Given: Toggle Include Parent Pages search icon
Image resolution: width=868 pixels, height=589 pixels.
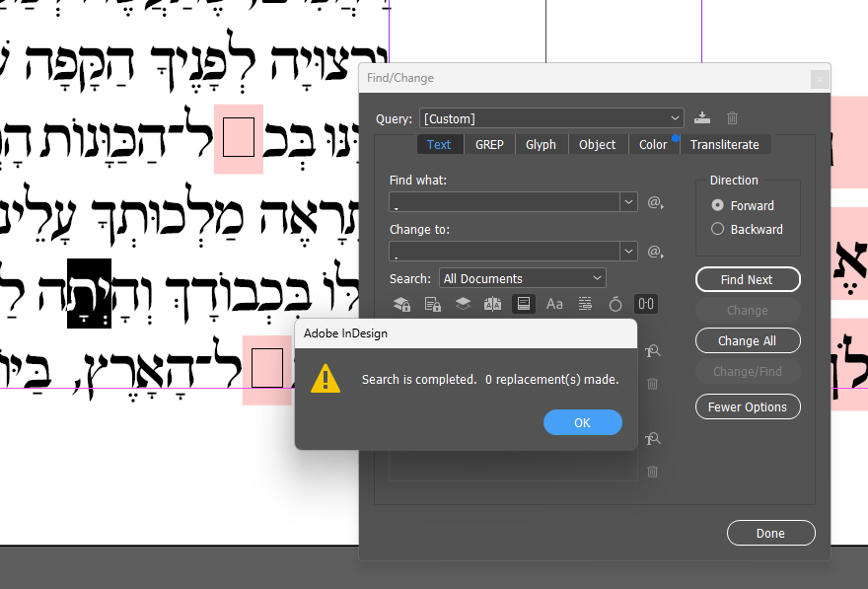Looking at the screenshot, I should 492,304.
